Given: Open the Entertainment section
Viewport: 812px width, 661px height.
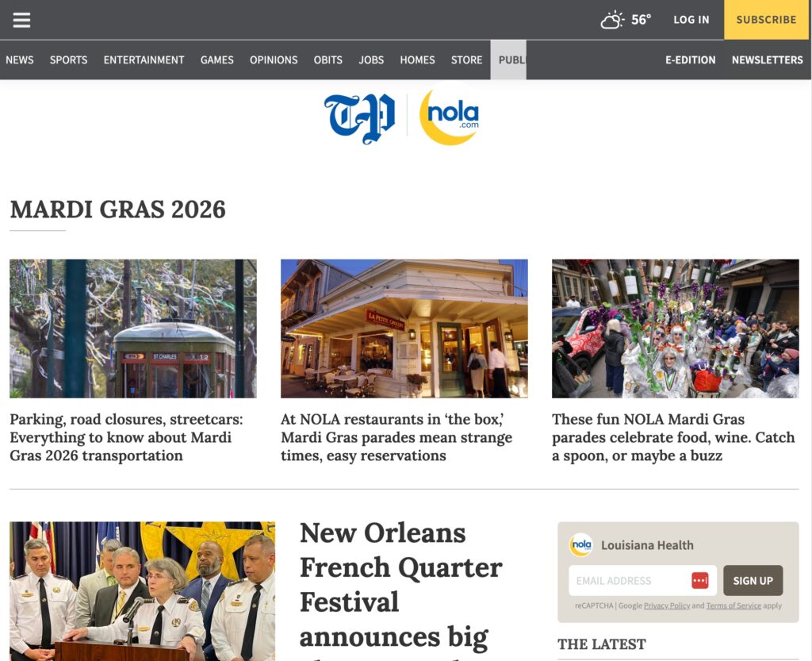Looking at the screenshot, I should tap(144, 60).
